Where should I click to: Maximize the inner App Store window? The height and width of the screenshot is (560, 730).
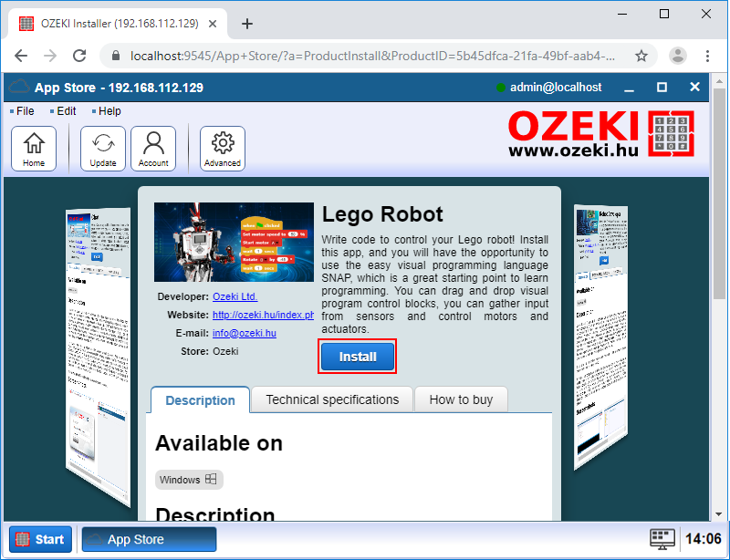pyautogui.click(x=662, y=88)
